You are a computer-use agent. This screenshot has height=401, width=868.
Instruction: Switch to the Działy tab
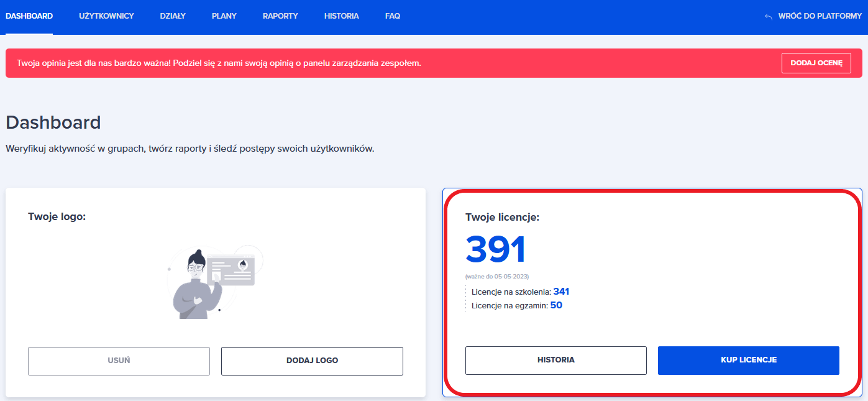173,16
